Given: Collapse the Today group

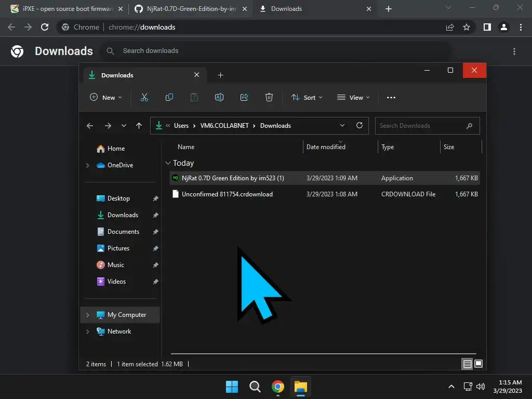Looking at the screenshot, I should click(168, 163).
